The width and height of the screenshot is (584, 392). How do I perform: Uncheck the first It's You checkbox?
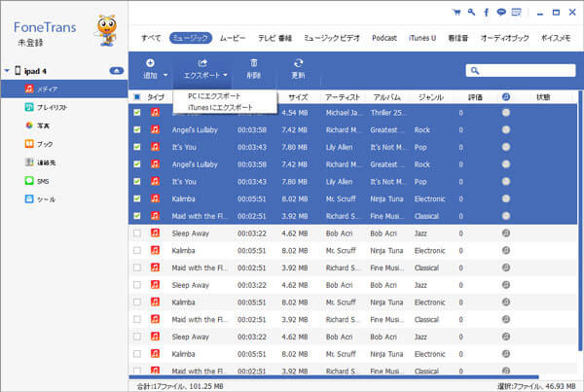pos(137,147)
